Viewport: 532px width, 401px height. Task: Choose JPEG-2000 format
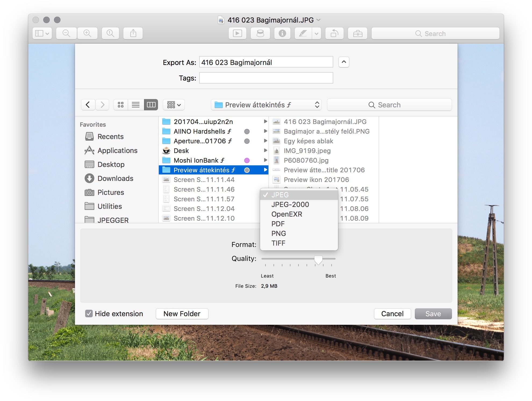[x=299, y=205]
